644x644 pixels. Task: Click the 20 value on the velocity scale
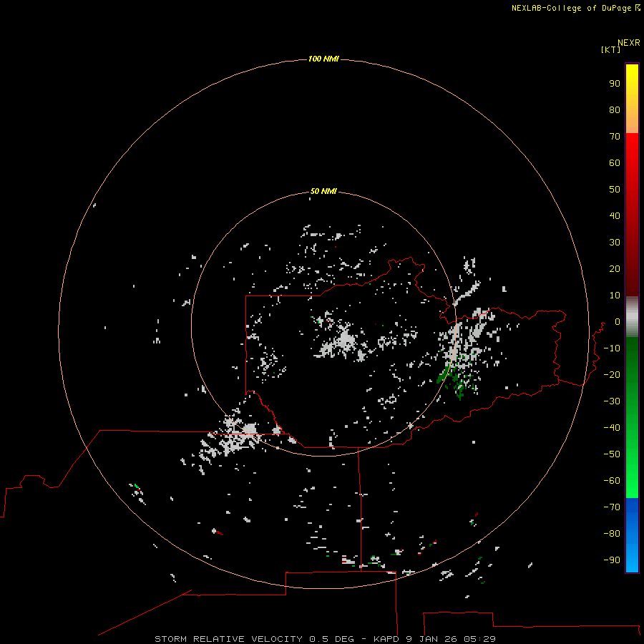pyautogui.click(x=615, y=268)
